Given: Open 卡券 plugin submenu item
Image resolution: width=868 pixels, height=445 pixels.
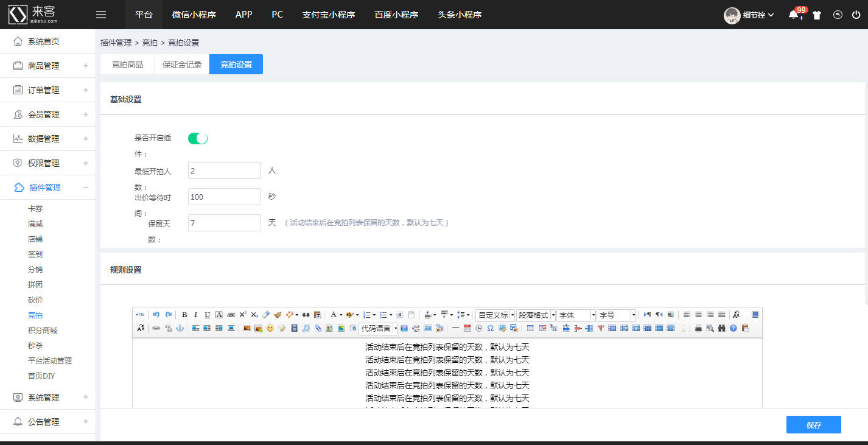Looking at the screenshot, I should point(35,209).
